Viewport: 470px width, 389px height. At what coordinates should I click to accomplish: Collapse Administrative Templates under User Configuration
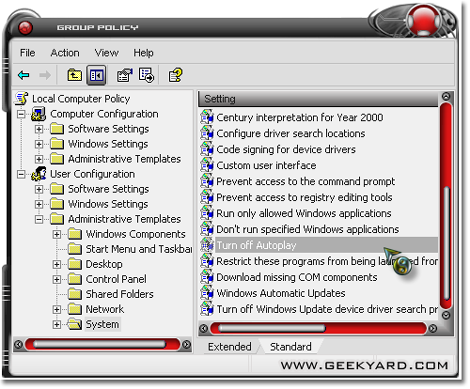39,219
